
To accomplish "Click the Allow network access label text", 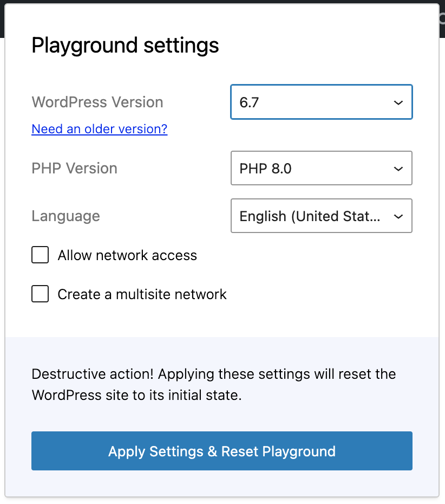I will point(127,255).
